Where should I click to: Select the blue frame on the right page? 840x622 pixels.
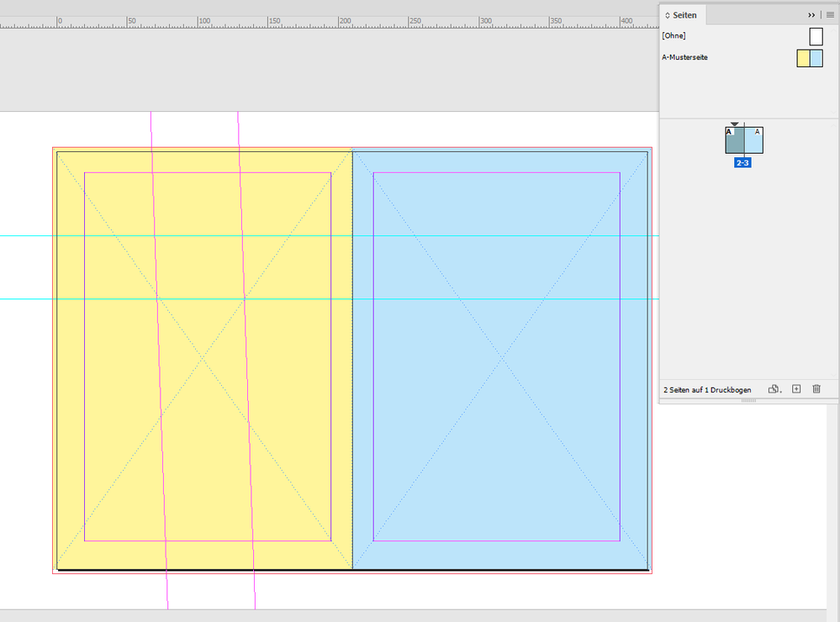point(500,360)
